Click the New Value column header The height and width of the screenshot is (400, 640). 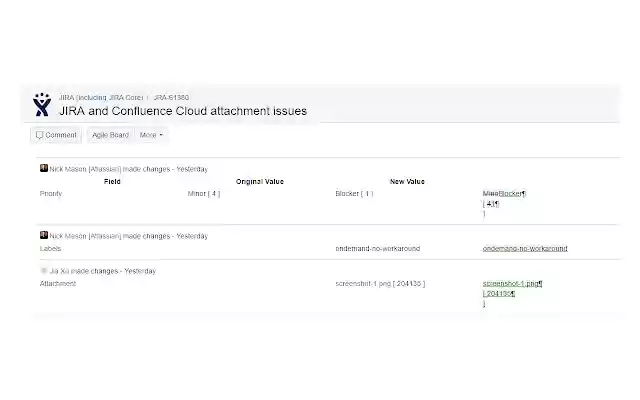(407, 182)
